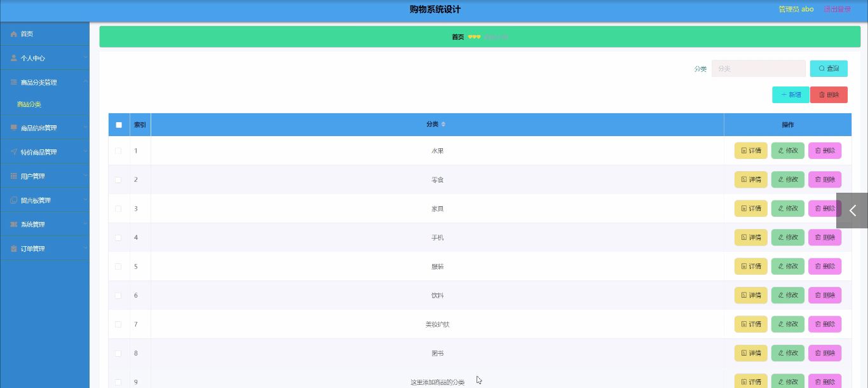Click the 个人中心 person icon

[13, 58]
